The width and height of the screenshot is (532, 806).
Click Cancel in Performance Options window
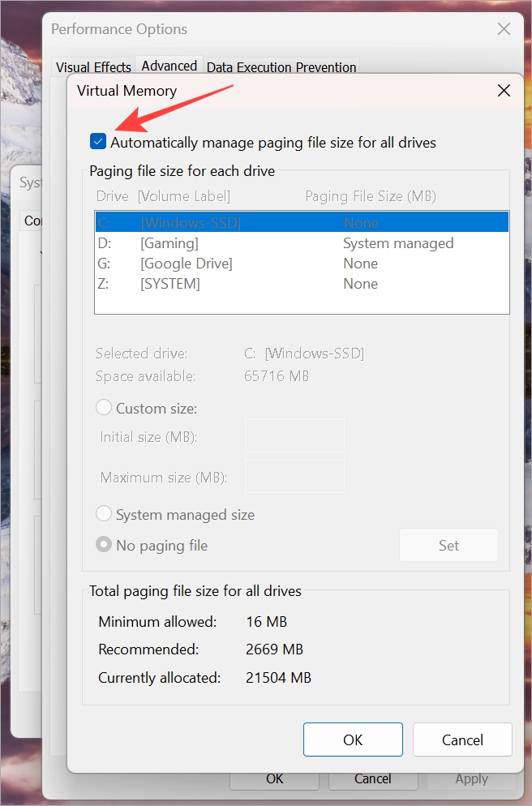coord(373,778)
